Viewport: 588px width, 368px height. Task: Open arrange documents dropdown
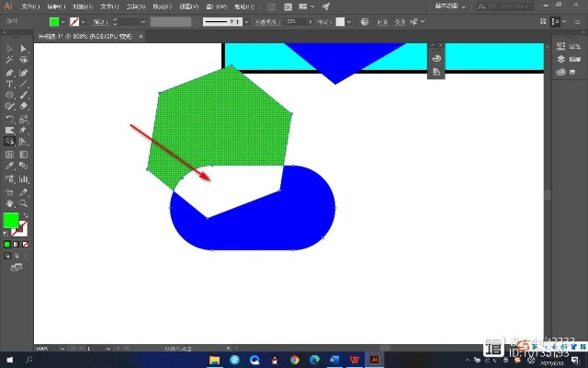[306, 6]
